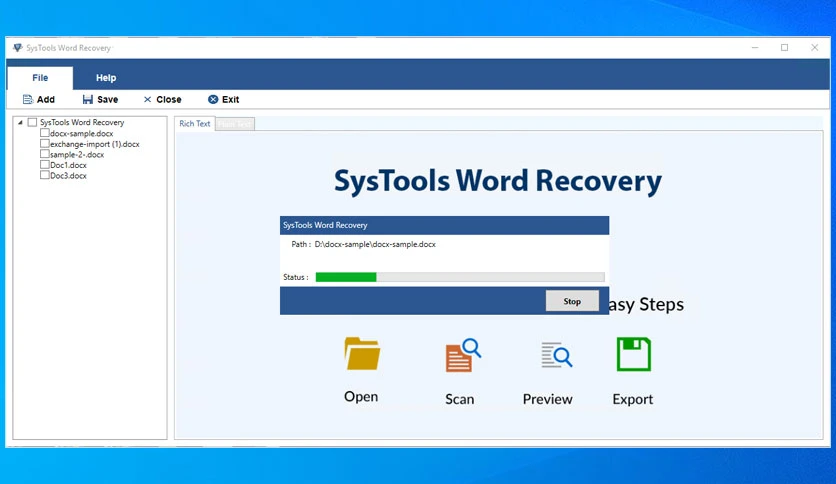Click the SysTools Word Recovery root label

tap(82, 122)
